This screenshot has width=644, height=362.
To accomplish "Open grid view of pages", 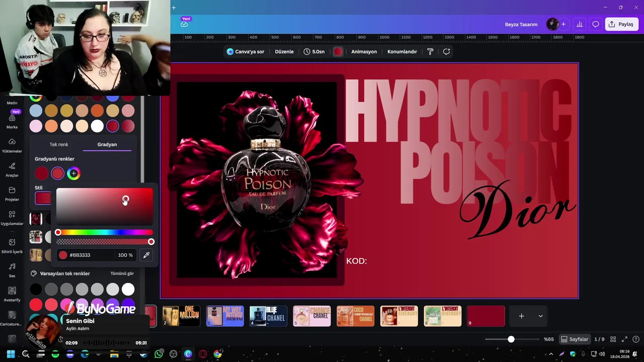I will [x=613, y=339].
